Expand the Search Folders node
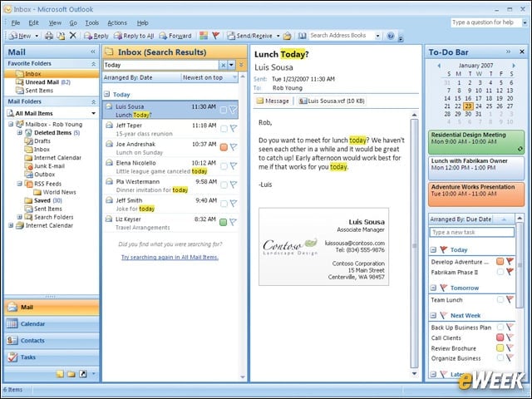This screenshot has height=399, width=532. coord(20,217)
